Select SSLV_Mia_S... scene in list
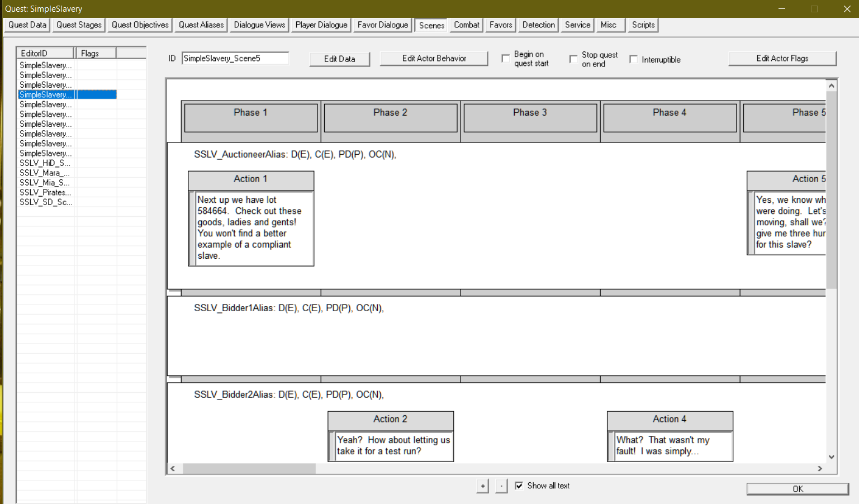This screenshot has height=504, width=859. pos(45,183)
